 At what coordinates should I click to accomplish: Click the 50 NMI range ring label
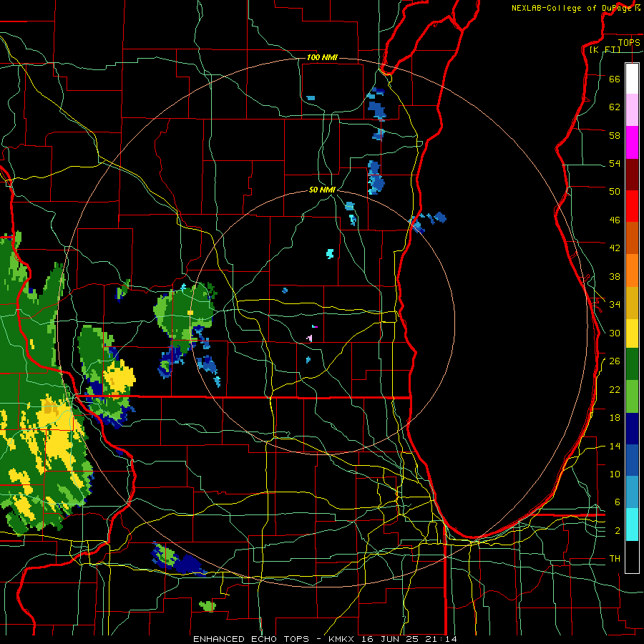click(x=322, y=190)
